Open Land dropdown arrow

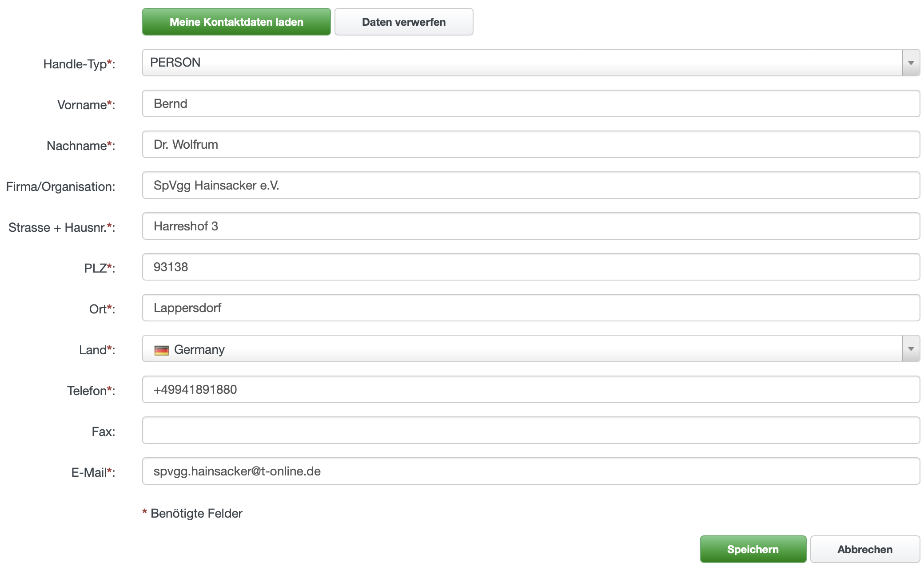911,349
